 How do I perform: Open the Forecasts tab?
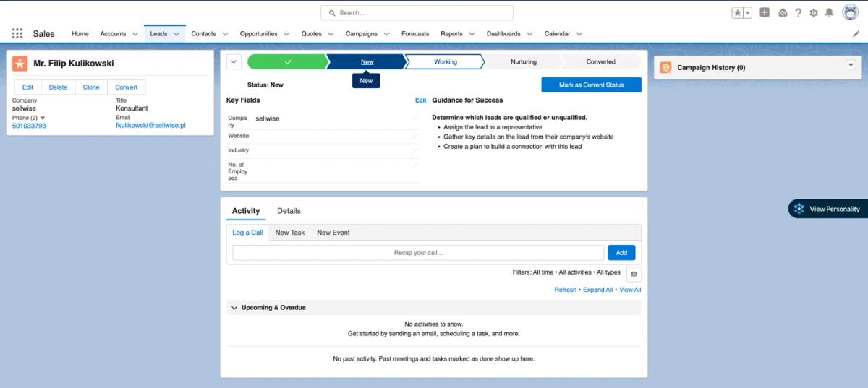[x=415, y=33]
